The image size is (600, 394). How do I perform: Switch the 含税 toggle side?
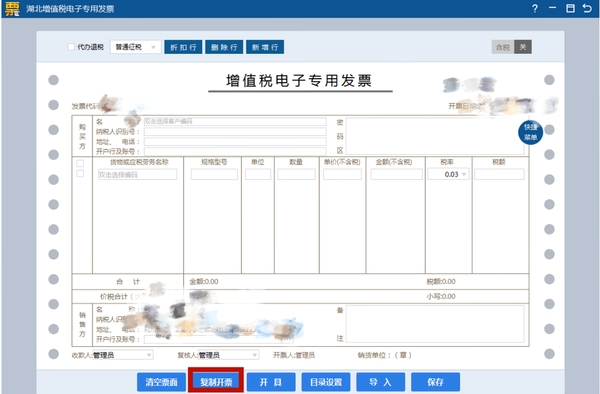[503, 47]
